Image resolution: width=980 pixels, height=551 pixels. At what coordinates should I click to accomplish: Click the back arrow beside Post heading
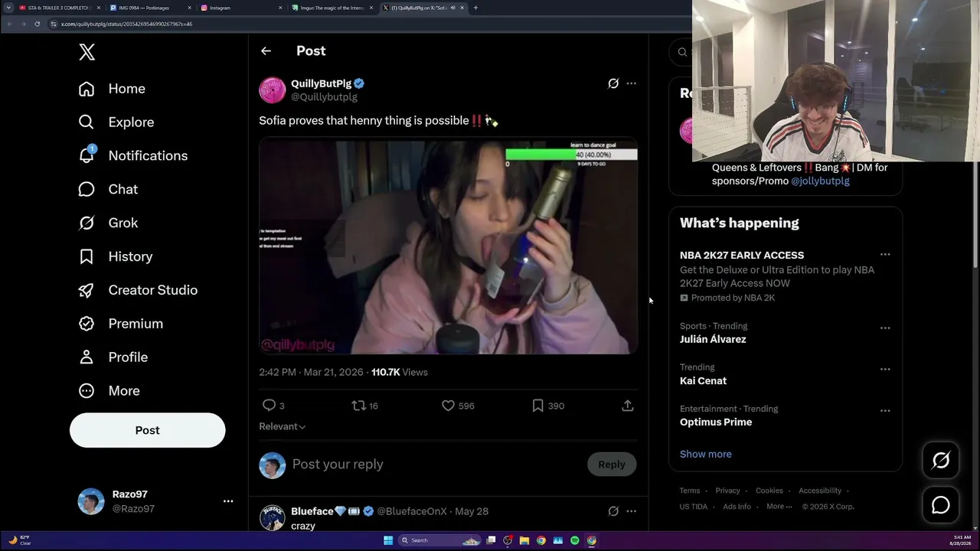266,51
